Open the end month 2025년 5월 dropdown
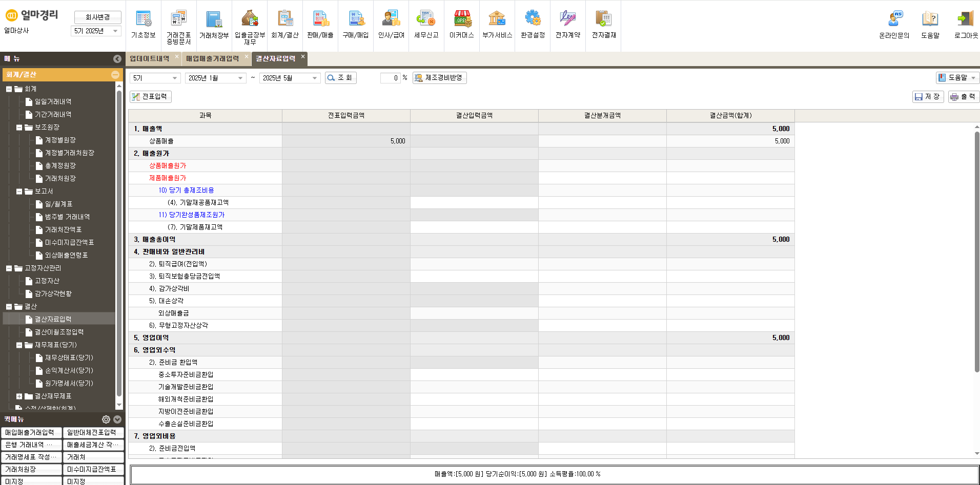This screenshot has width=980, height=485. point(290,78)
